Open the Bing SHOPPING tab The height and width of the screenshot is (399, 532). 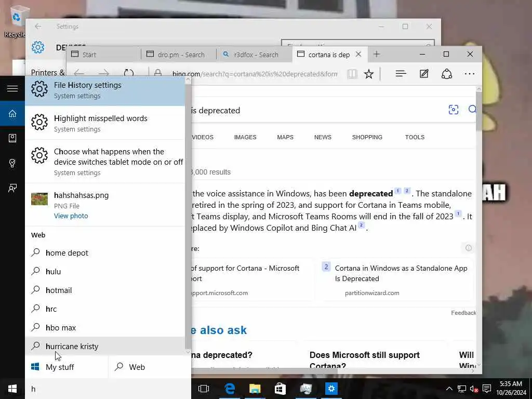367,137
